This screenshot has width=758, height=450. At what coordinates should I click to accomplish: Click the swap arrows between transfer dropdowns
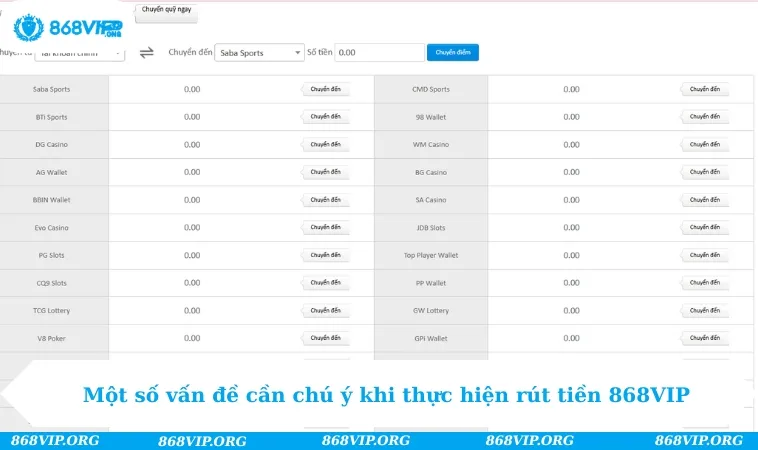147,53
